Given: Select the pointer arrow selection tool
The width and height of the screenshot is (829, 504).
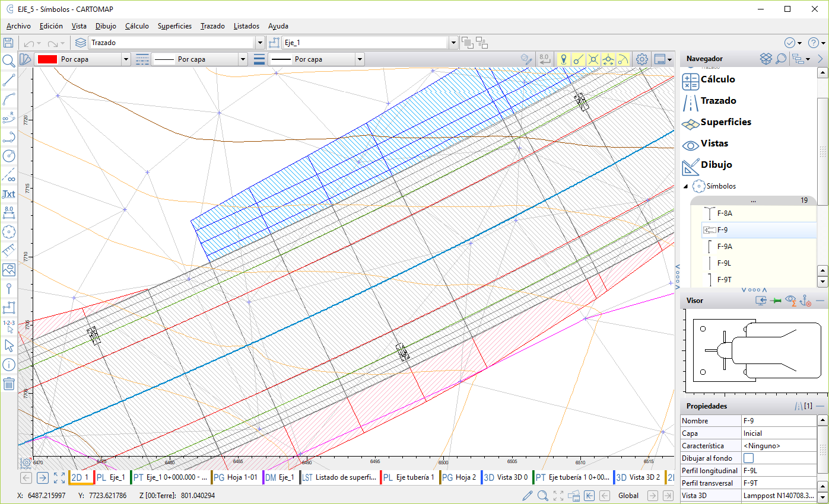Looking at the screenshot, I should click(x=9, y=345).
